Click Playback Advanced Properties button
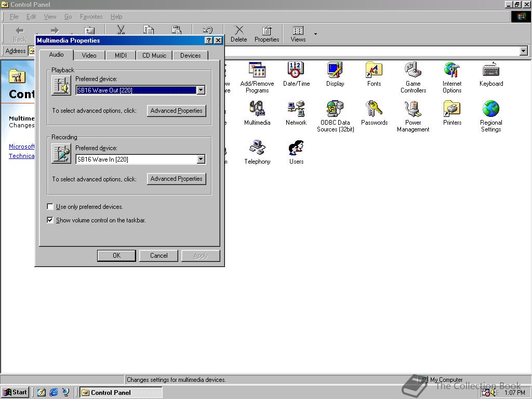Image resolution: width=532 pixels, height=399 pixels. (x=177, y=111)
